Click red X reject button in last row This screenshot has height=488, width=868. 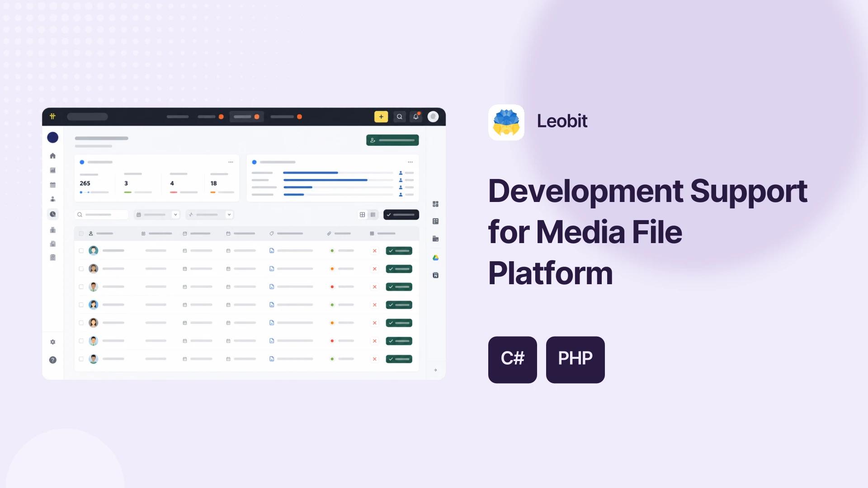374,359
